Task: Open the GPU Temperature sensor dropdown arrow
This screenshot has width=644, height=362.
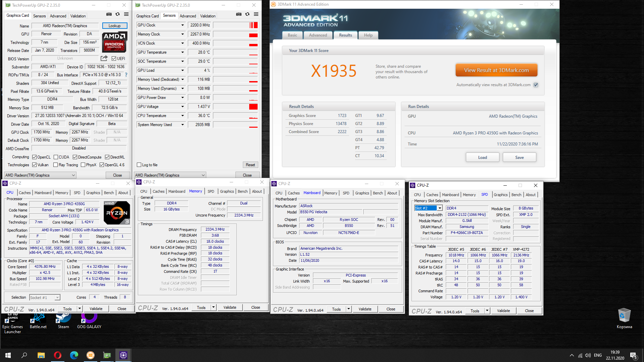Action: pos(182,52)
